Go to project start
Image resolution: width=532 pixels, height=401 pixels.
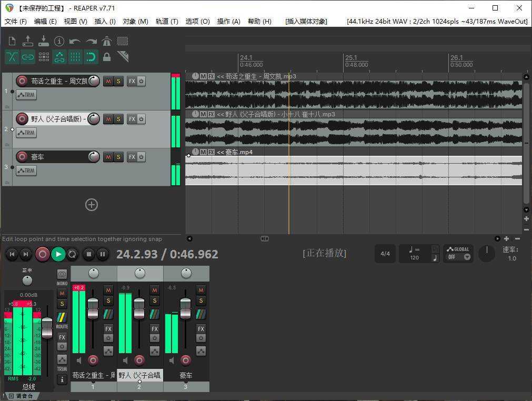click(x=12, y=254)
